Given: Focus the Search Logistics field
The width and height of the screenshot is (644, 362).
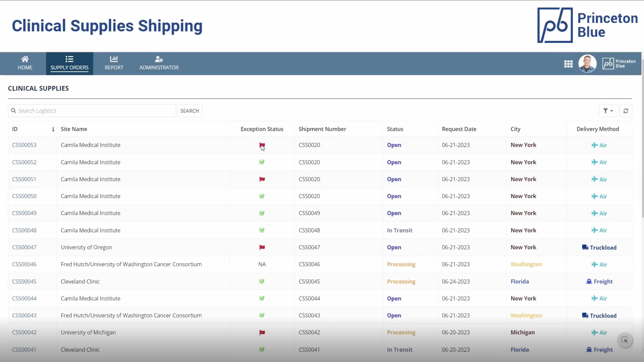Looking at the screenshot, I should tap(95, 111).
